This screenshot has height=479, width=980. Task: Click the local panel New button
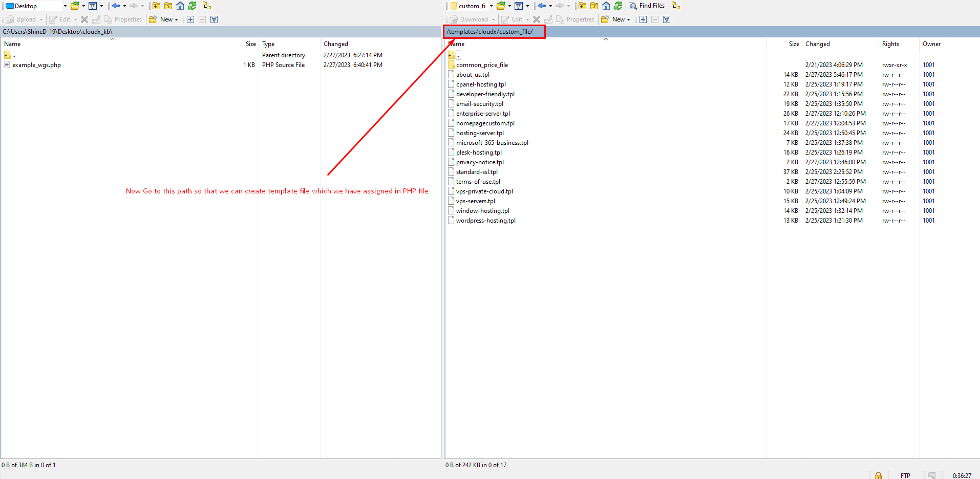tap(163, 19)
